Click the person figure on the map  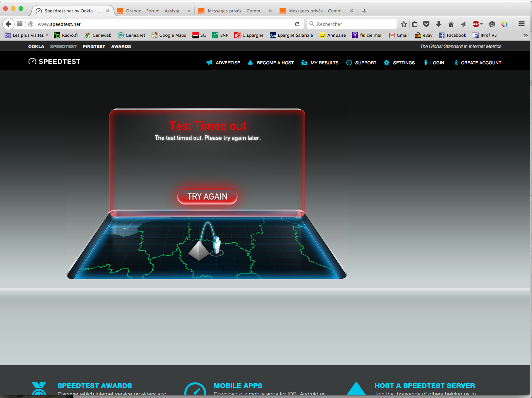217,245
